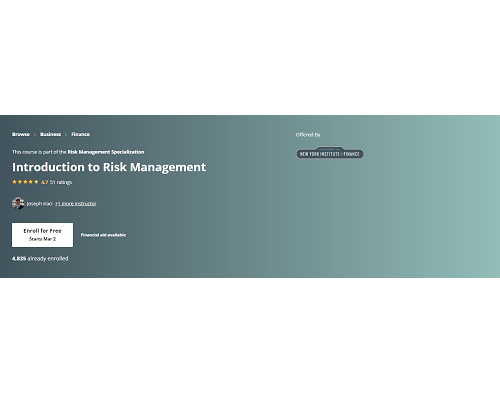Click the chevron between Business and Finance
This screenshot has width=500, height=400.
click(x=66, y=134)
